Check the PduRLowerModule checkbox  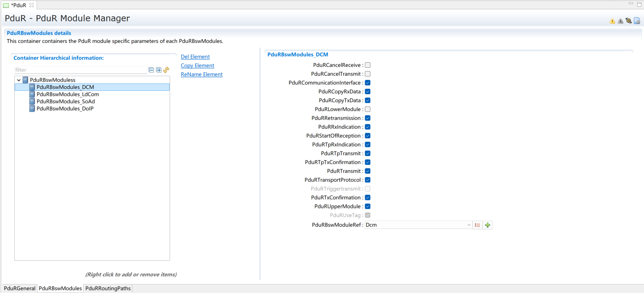[368, 109]
